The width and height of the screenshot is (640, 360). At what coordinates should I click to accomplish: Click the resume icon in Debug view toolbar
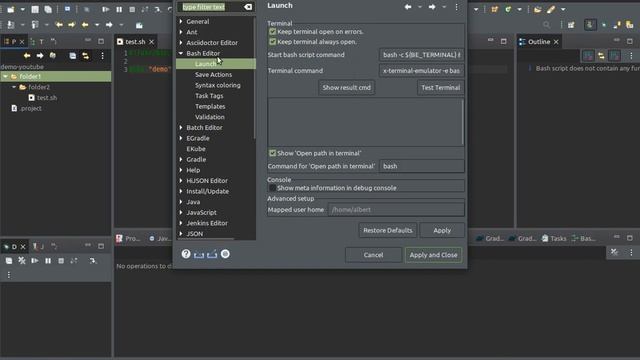click(x=35, y=260)
